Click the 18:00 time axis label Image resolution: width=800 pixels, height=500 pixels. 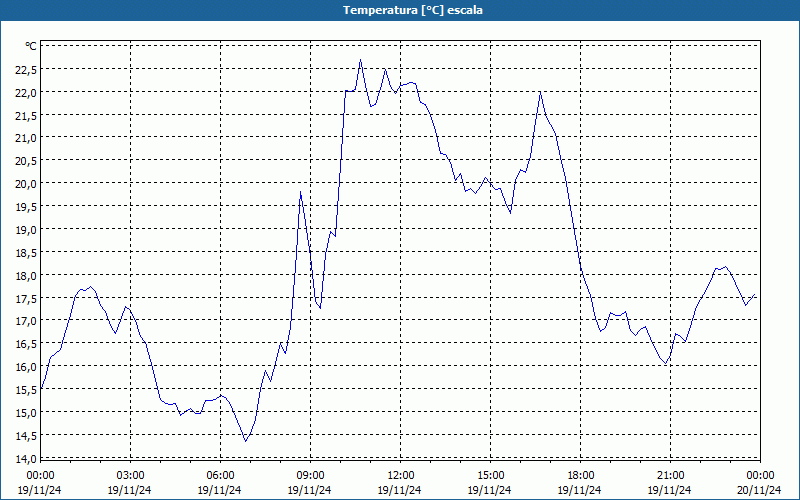[x=581, y=476]
